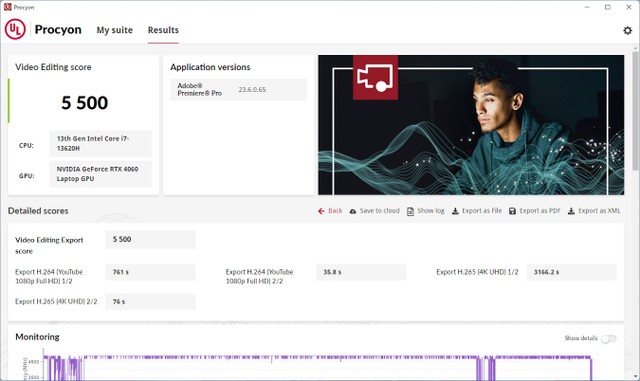Click the Adobe Premiere Pro version entry

tap(238, 89)
